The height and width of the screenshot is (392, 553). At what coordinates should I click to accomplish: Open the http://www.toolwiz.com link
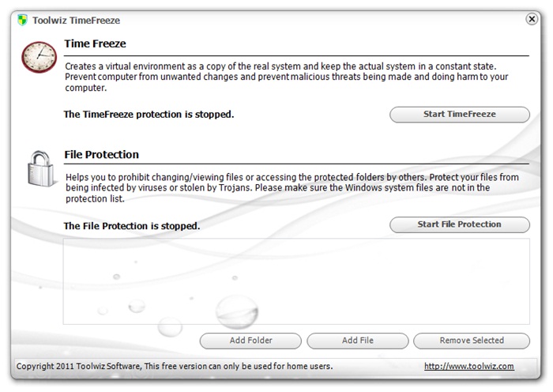tap(468, 366)
